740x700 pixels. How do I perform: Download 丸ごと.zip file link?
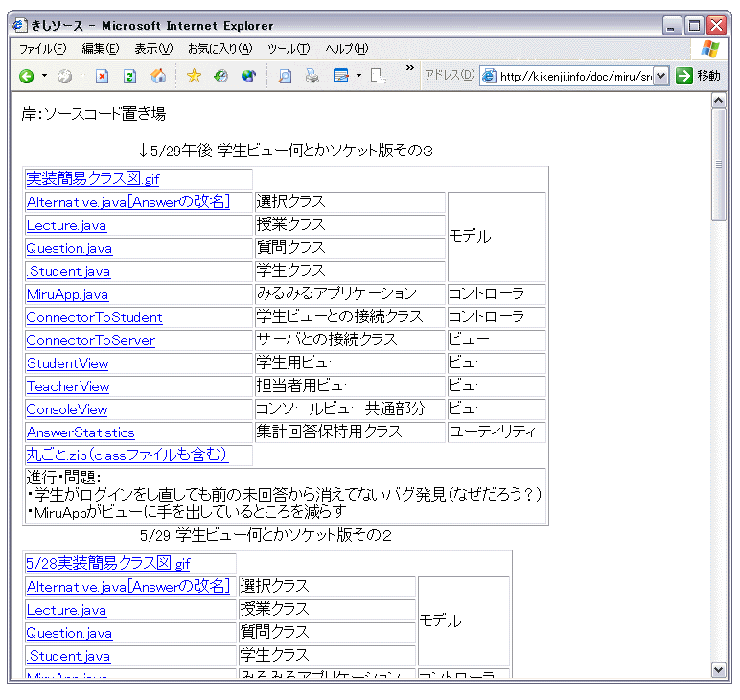126,455
